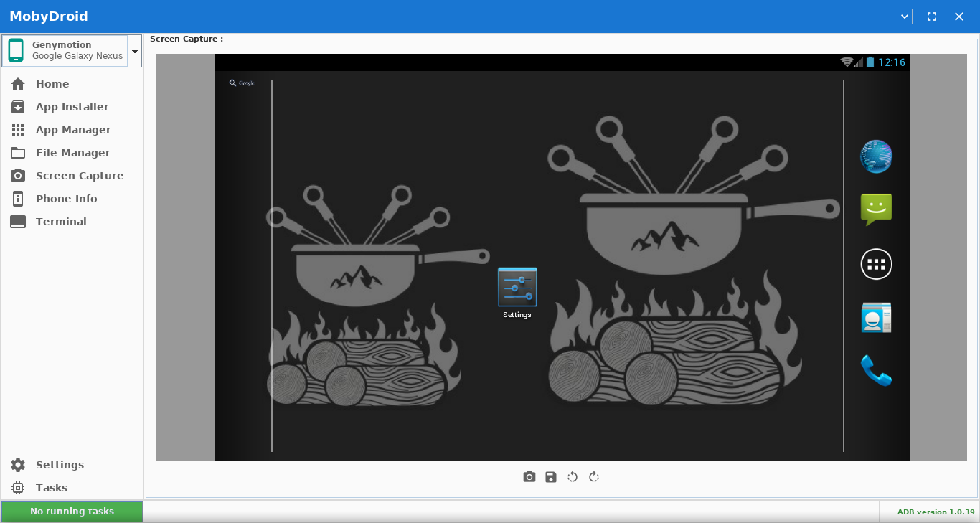The image size is (980, 523).
Task: Click the Google search magnifier on phone
Action: 232,83
